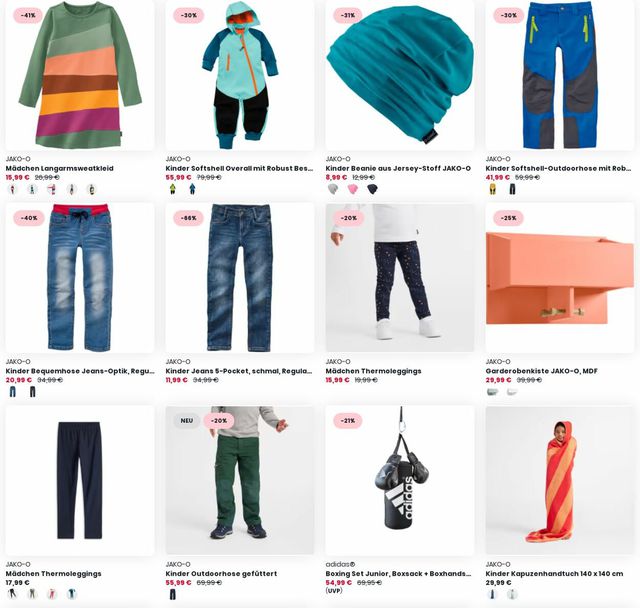Click the -66% discount badge on jeans

189,218
